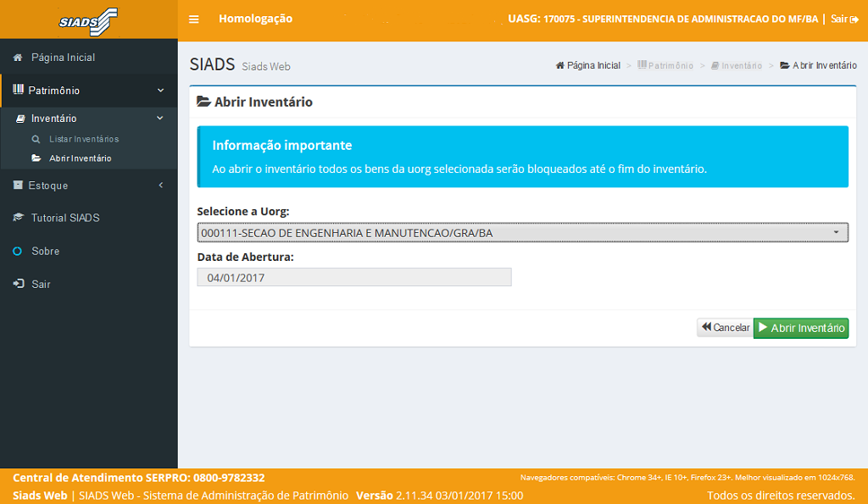Click the circle icon beside Sobre

point(18,252)
